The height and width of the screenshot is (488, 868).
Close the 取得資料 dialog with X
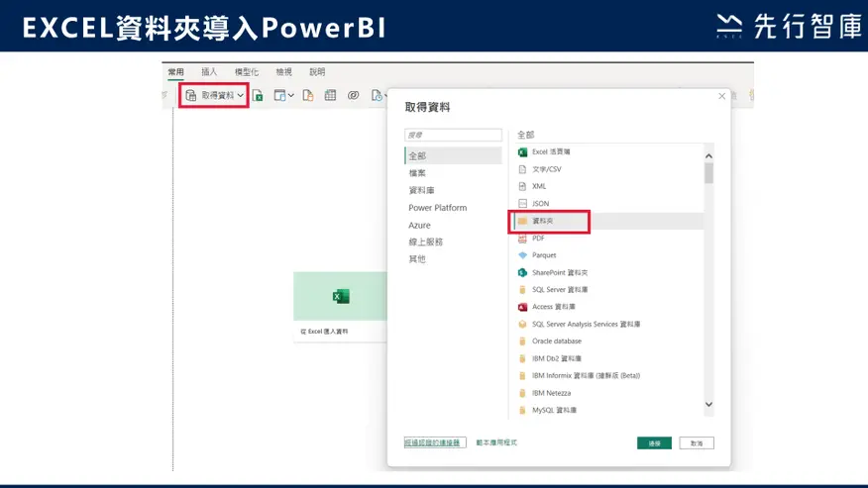pos(722,96)
